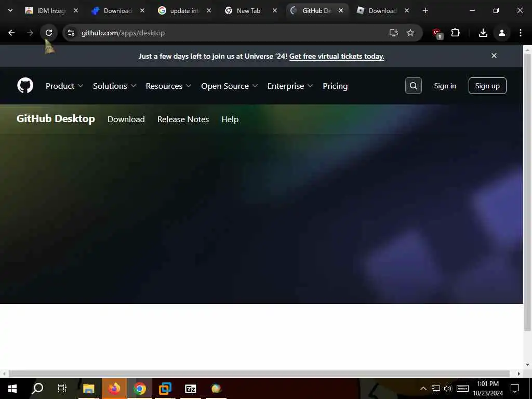Open the GitHub search icon button
Viewport: 532px width, 399px height.
[x=413, y=86]
